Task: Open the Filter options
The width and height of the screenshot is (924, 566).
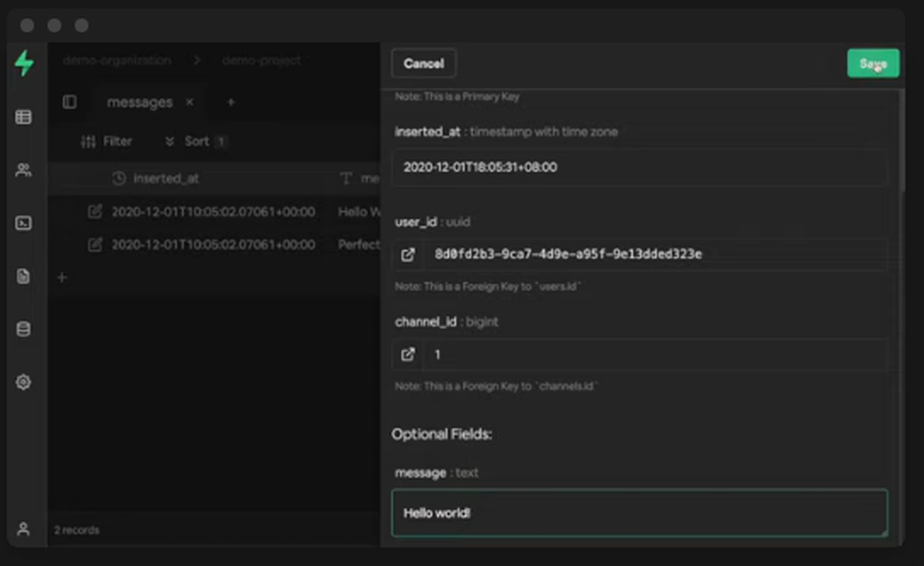Action: pos(106,141)
